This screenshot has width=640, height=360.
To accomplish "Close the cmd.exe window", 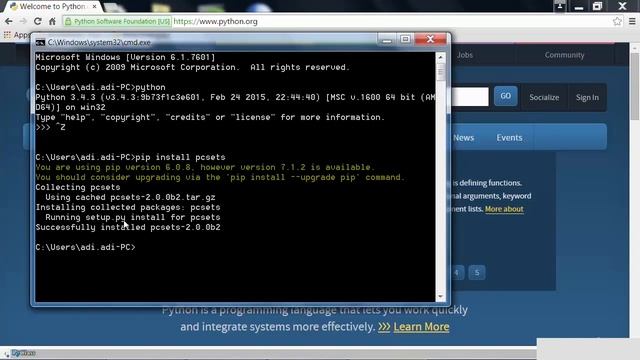I will [430, 40].
